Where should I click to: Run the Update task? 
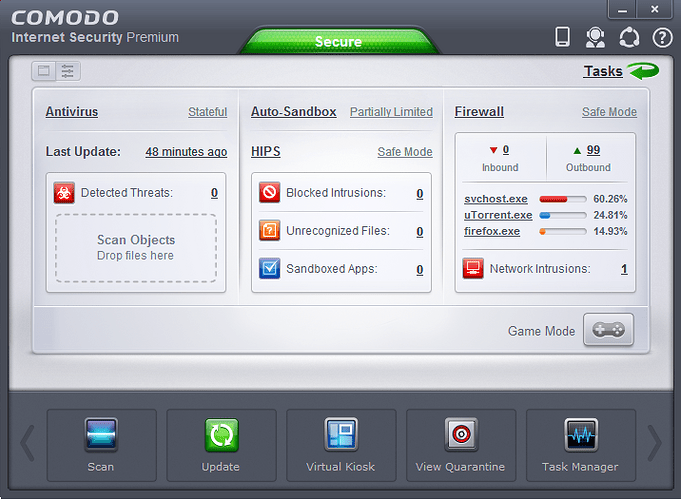pos(221,445)
